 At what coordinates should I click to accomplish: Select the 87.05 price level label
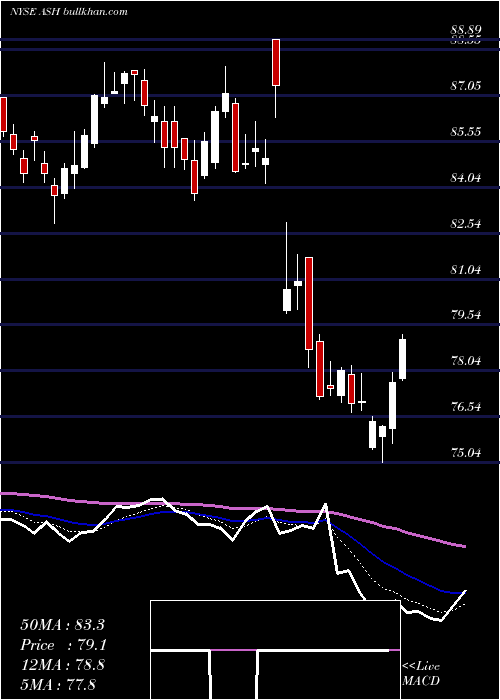[466, 86]
